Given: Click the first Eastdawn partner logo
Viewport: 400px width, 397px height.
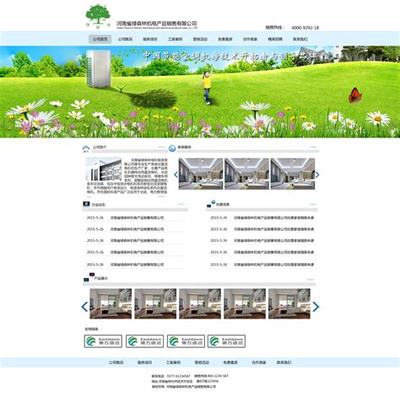Looking at the screenshot, I should (103, 341).
